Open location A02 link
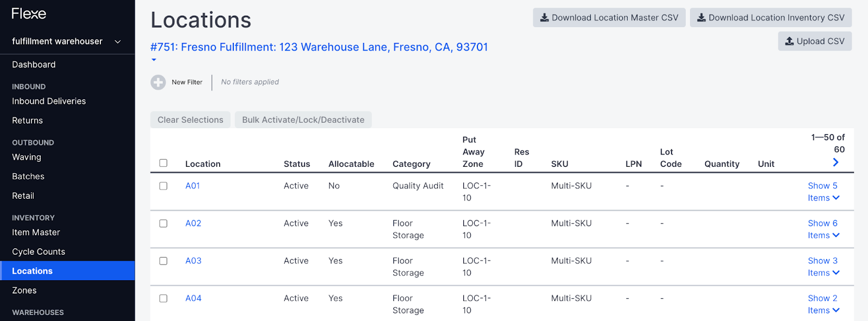Screen dimensions: 868x321 click(193, 223)
